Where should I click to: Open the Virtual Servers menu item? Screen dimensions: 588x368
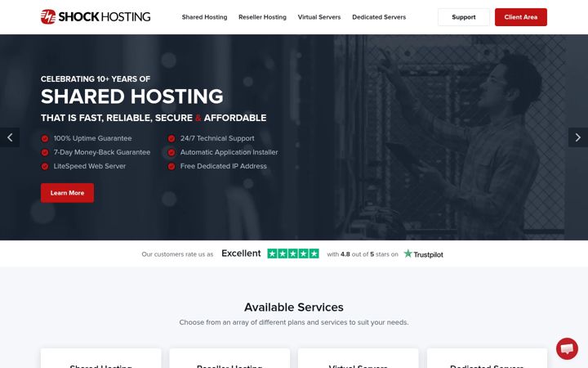pos(319,17)
